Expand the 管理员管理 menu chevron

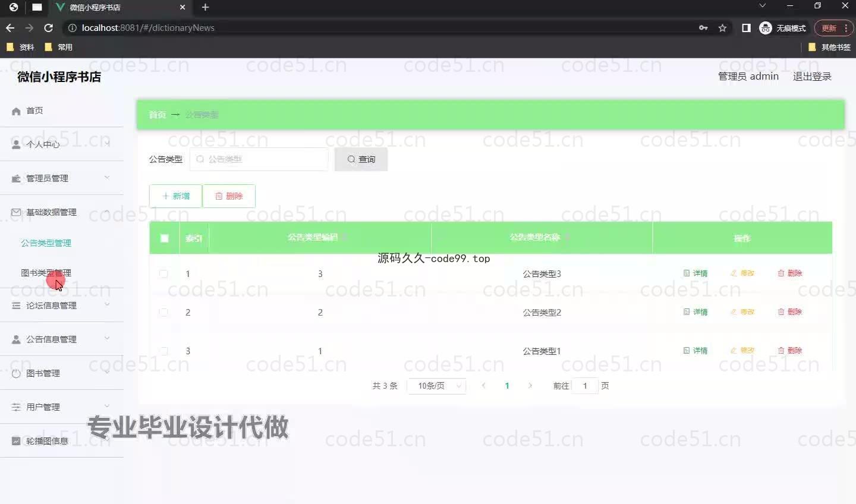[x=107, y=177]
